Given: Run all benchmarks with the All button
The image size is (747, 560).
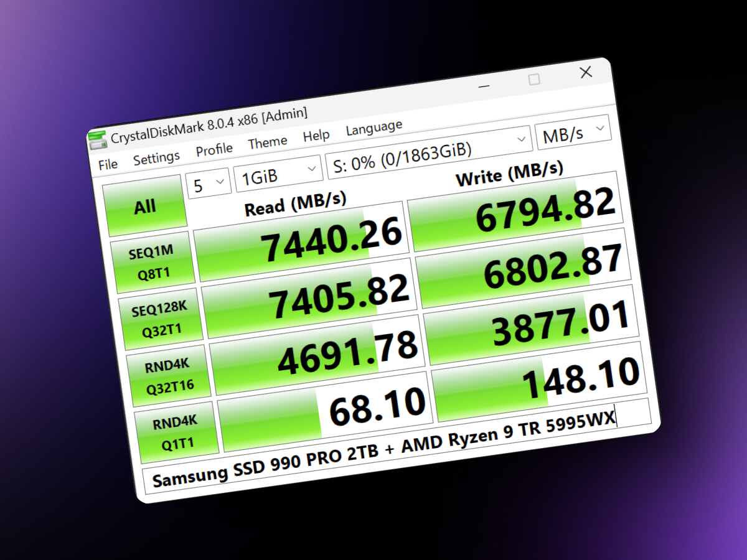Looking at the screenshot, I should tap(144, 206).
